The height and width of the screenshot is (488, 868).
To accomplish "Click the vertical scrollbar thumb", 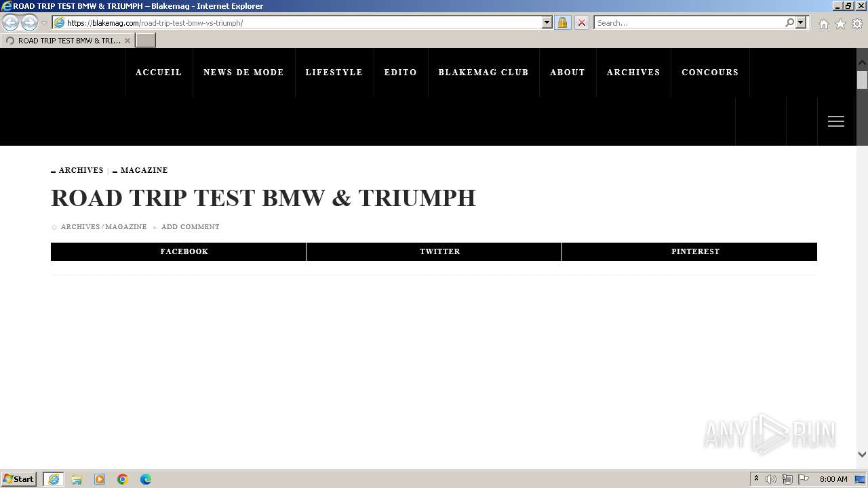I will click(x=862, y=81).
